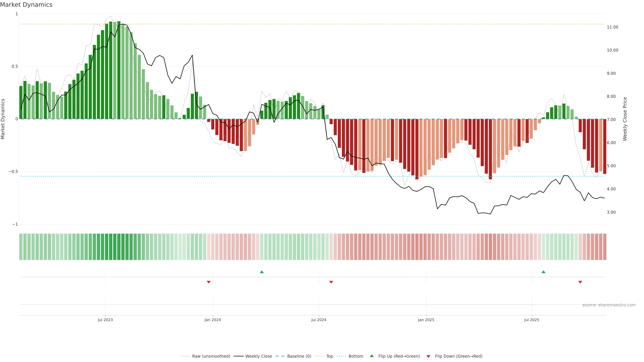Viewport: 644px width, 362px height.
Task: Click the Weekly Close Price axis title
Action: tap(625, 119)
